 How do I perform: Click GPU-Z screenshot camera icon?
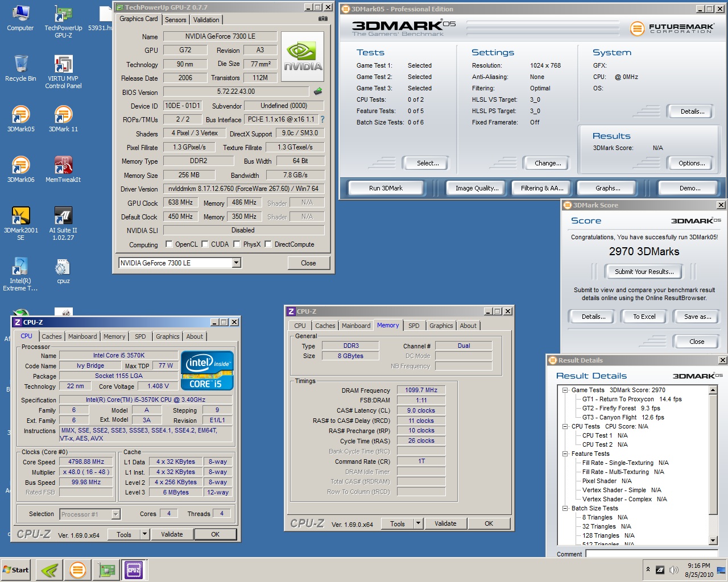322,19
